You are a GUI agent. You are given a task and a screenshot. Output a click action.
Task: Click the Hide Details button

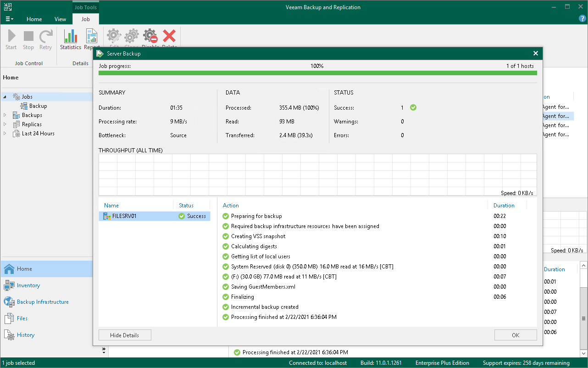pyautogui.click(x=125, y=335)
